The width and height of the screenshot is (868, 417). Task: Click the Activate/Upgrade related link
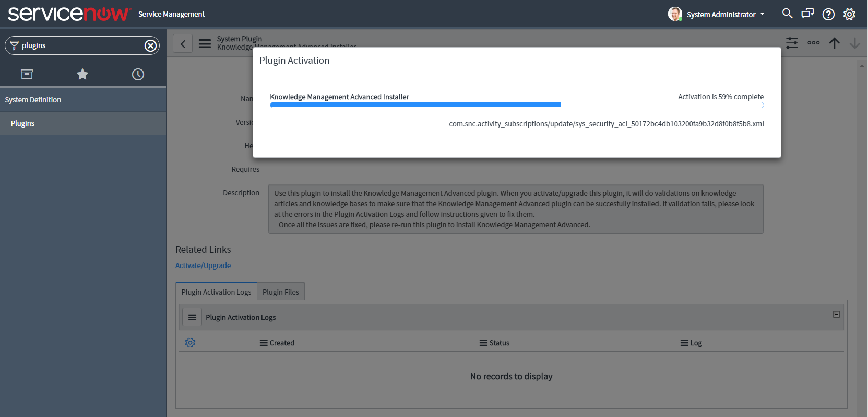[203, 265]
